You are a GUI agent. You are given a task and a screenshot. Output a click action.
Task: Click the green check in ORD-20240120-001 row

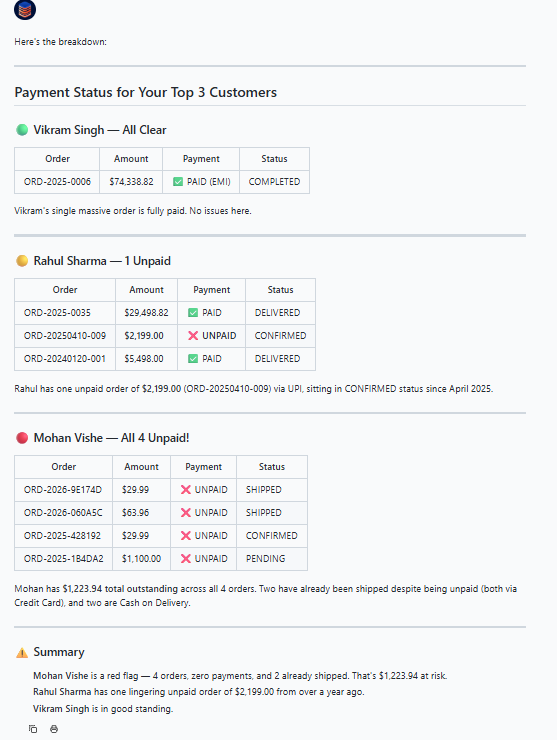[193, 359]
